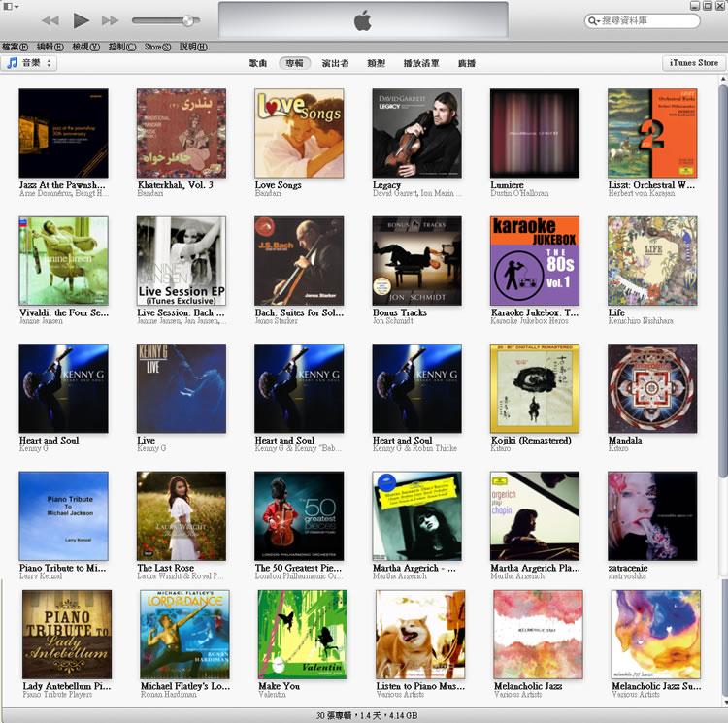Click the 'Melancholic Jazz' album title
The image size is (728, 723).
(528, 686)
